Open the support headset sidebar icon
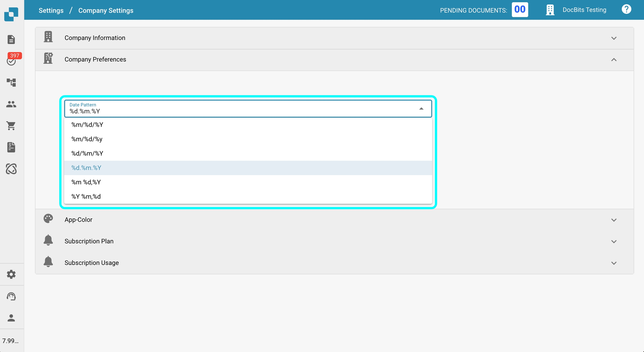This screenshot has height=352, width=644. [x=11, y=296]
